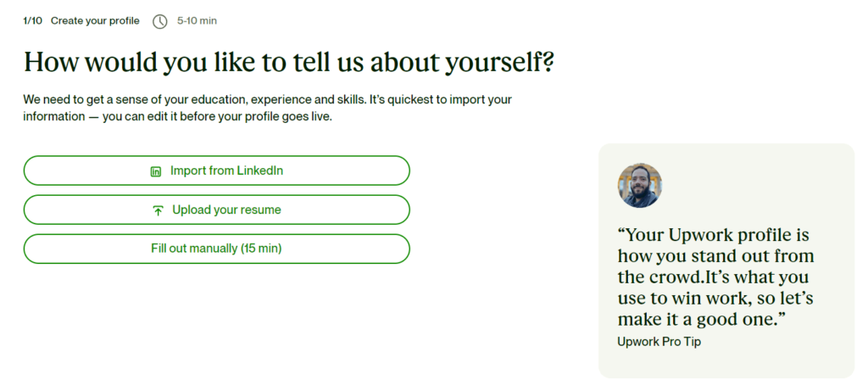The width and height of the screenshot is (868, 391).
Task: Click the last quote line, make it a good one
Action: point(702,319)
